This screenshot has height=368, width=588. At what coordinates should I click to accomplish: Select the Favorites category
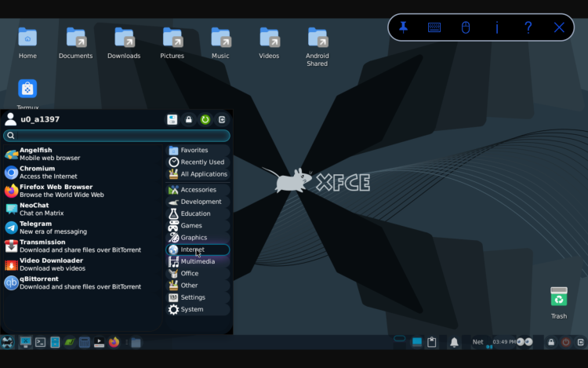pyautogui.click(x=198, y=150)
